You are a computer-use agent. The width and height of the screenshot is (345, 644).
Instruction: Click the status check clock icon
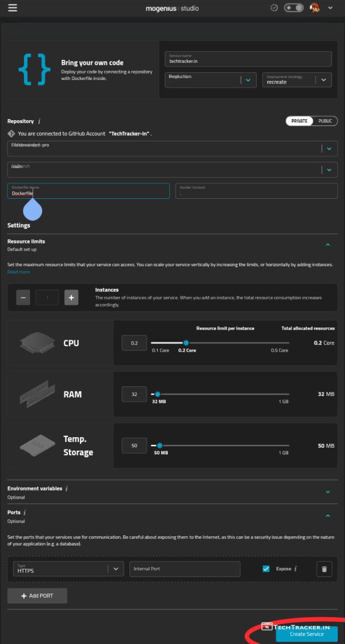(x=274, y=8)
